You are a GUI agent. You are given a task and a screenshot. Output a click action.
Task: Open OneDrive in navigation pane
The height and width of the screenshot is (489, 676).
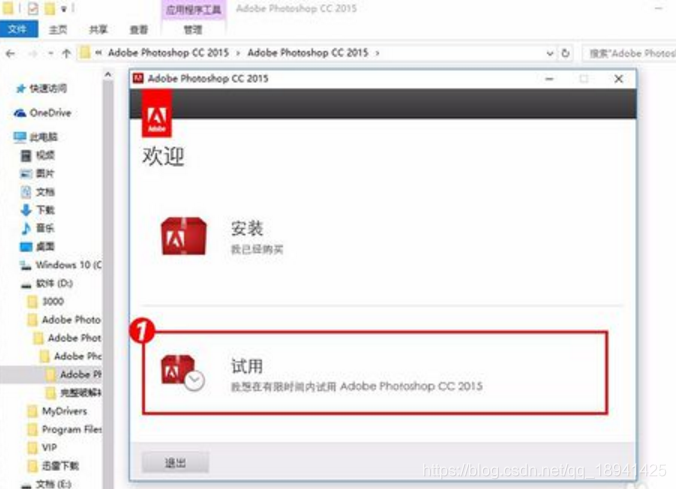(42, 113)
